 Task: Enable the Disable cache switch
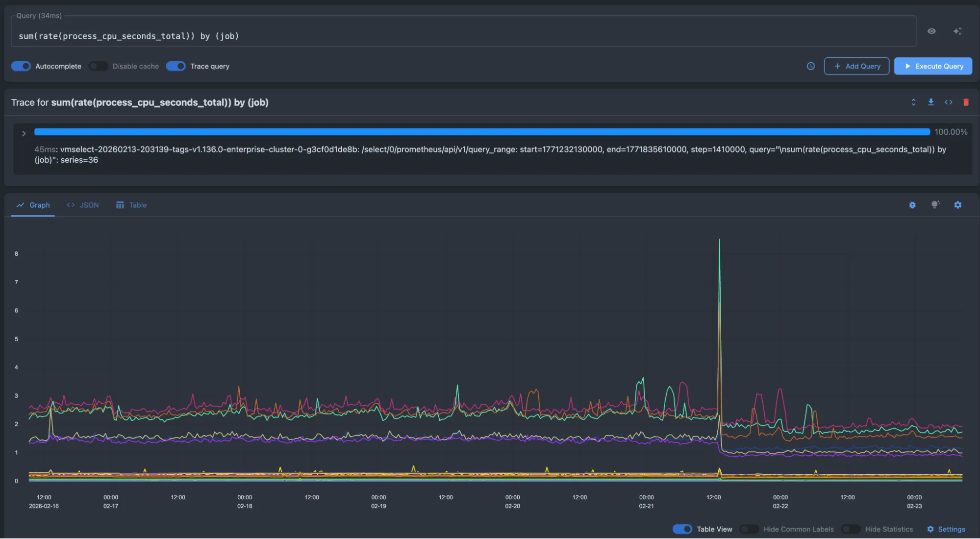pyautogui.click(x=99, y=66)
